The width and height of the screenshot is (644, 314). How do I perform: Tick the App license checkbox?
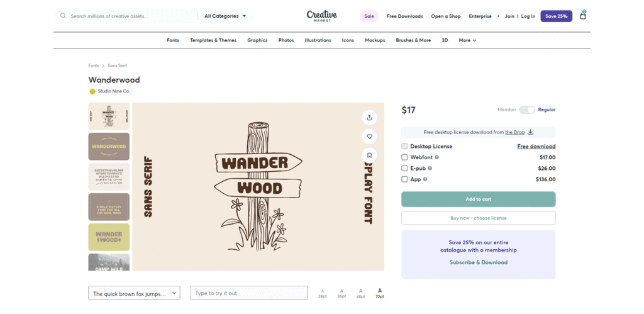404,179
